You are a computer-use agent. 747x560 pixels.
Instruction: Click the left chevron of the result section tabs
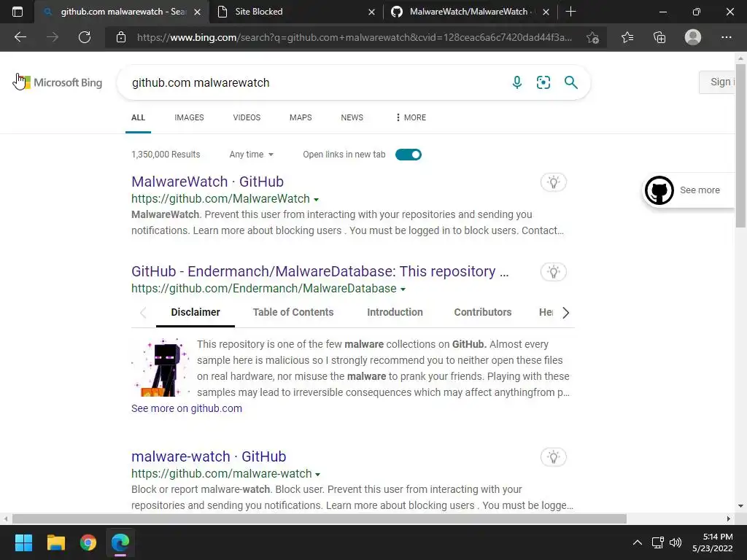point(143,312)
